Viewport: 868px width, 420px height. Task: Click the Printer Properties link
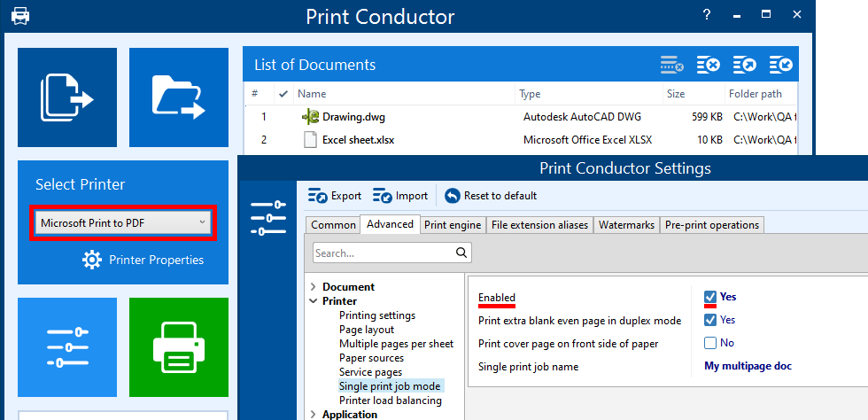(x=156, y=260)
